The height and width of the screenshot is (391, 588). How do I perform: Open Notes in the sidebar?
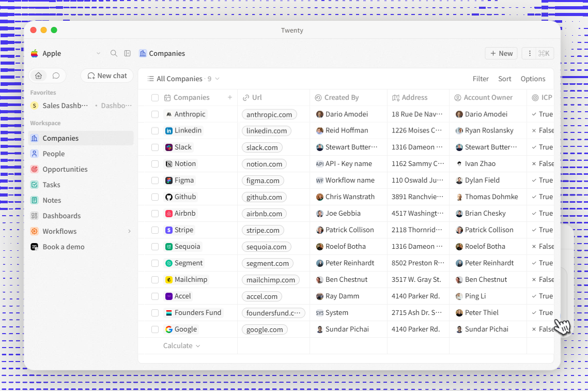click(x=81, y=200)
